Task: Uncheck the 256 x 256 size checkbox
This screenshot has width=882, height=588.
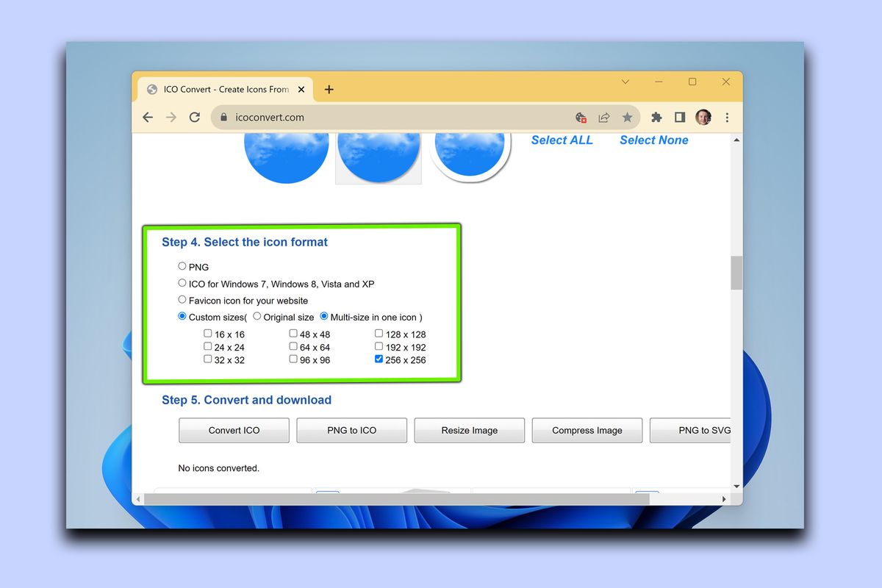Action: [379, 359]
